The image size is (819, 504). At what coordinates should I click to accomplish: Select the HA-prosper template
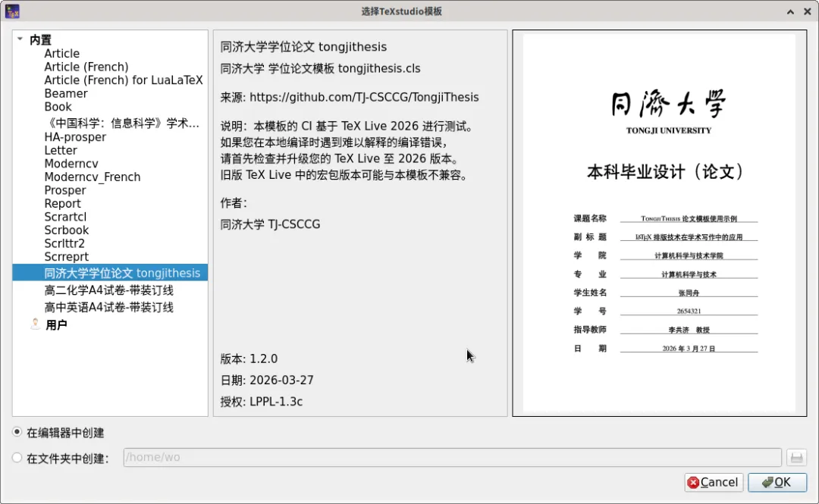tap(75, 137)
